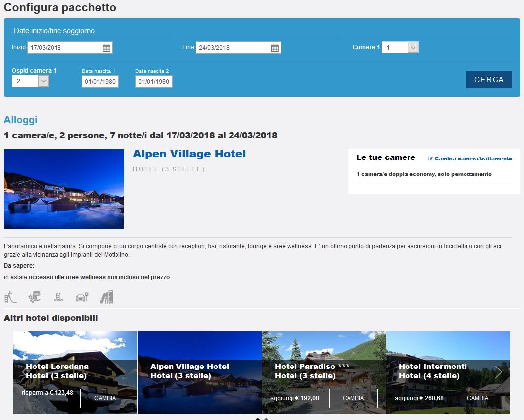Open the Fine date calendar picker
The width and height of the screenshot is (524, 420).
click(275, 48)
